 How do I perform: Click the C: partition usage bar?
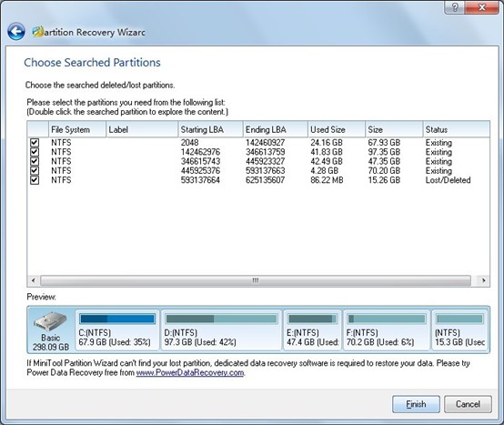tap(117, 319)
